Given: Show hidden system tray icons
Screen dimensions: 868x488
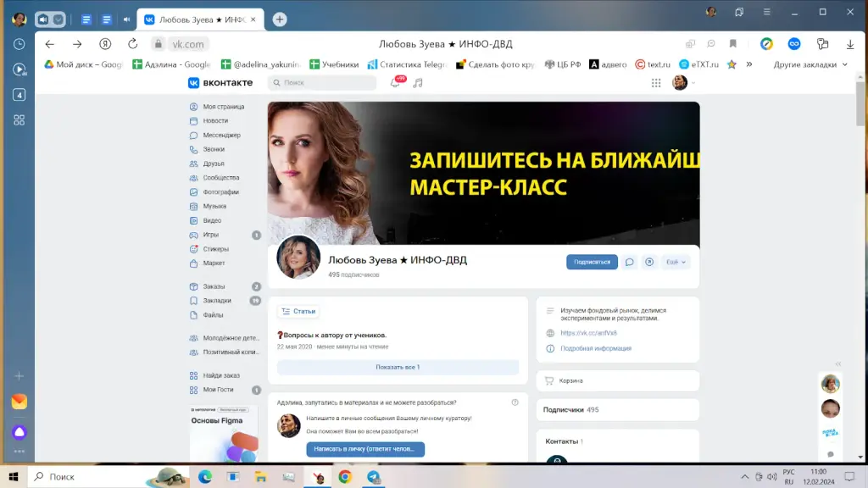Looking at the screenshot, I should 744,477.
